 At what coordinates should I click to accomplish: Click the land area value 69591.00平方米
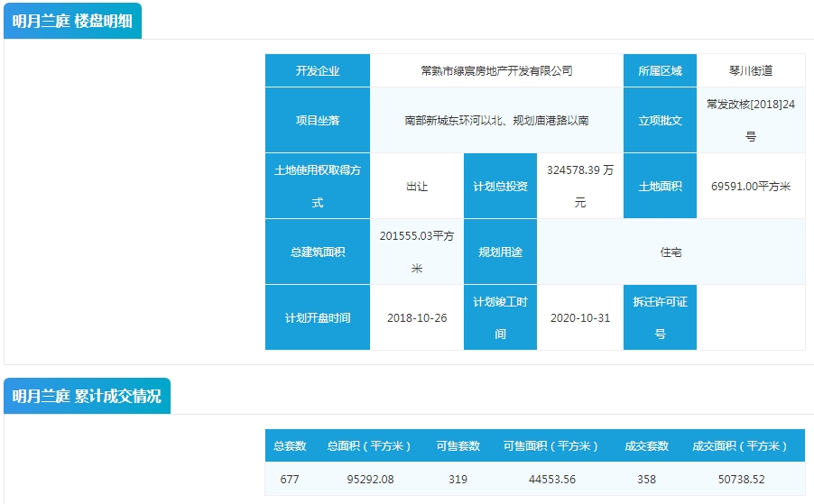pyautogui.click(x=750, y=186)
